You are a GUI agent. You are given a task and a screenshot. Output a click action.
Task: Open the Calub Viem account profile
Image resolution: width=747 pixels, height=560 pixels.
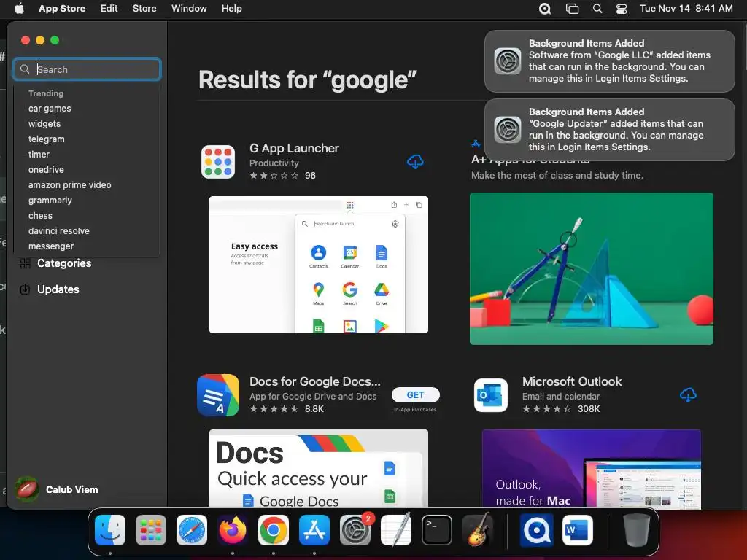point(56,489)
